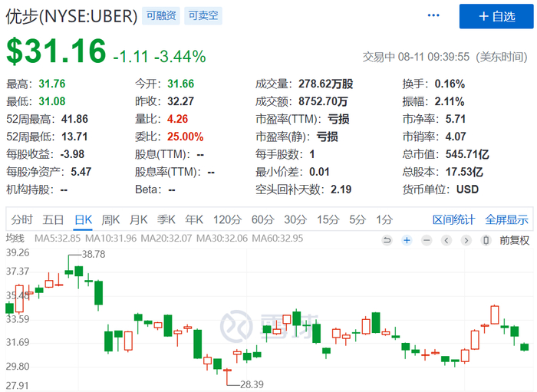This screenshot has height=392, width=537.
Task: Click the 每股净资产 value 5.47
Action: coord(81,172)
